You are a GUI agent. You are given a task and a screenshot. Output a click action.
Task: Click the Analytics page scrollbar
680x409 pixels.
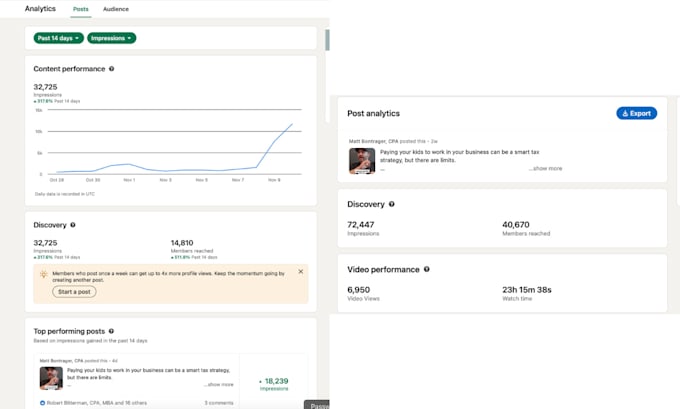[327, 40]
